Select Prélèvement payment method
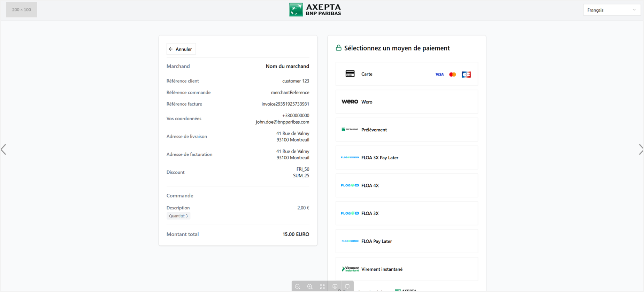The width and height of the screenshot is (644, 292). 406,130
